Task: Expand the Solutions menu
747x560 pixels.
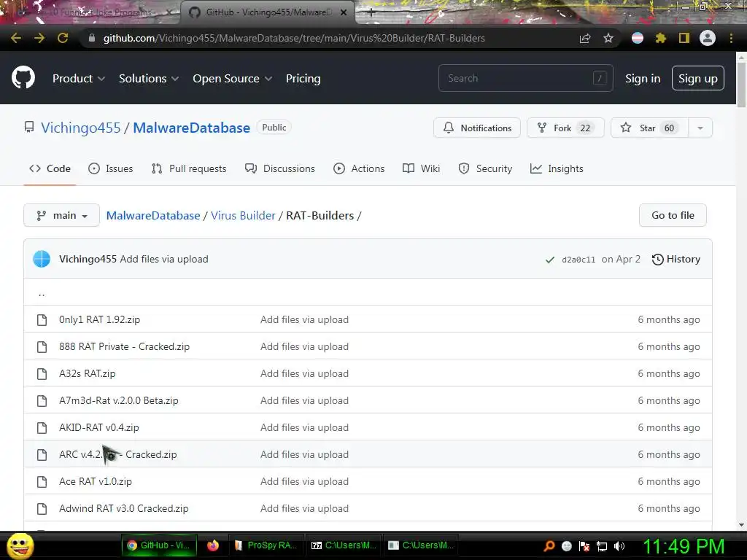Action: click(x=149, y=79)
